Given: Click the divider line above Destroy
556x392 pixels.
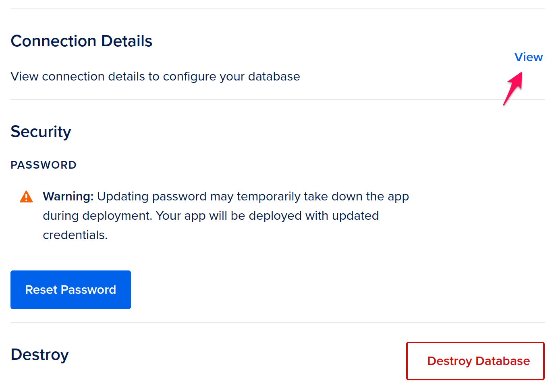Looking at the screenshot, I should (x=278, y=322).
